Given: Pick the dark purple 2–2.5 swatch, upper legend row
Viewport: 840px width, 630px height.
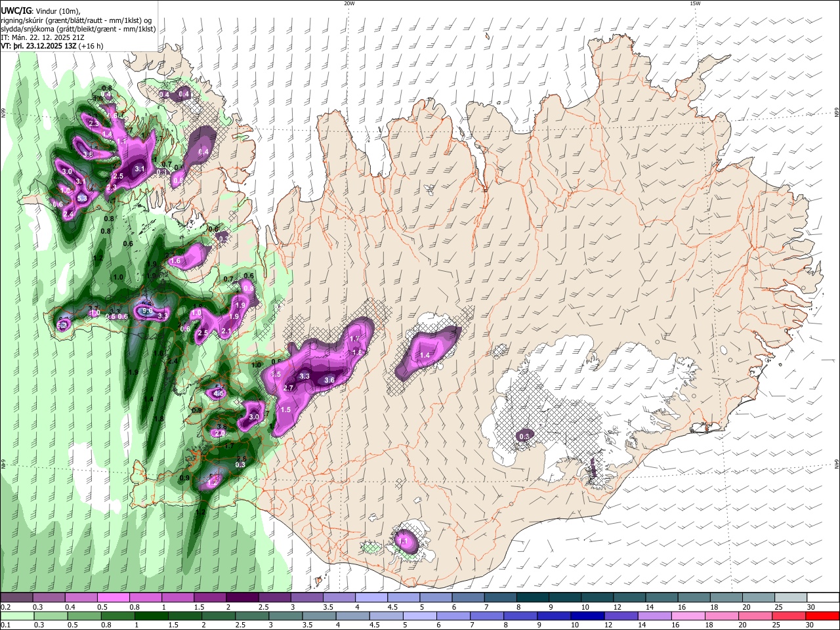Looking at the screenshot, I should 242,598.
